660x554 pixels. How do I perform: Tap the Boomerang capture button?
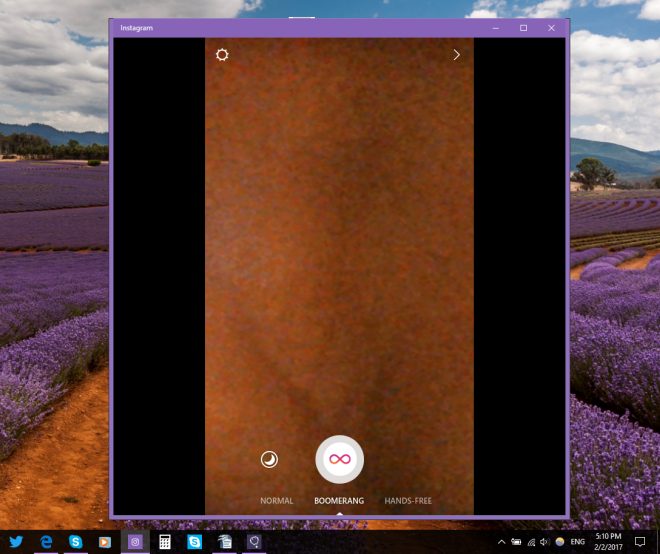[x=340, y=459]
